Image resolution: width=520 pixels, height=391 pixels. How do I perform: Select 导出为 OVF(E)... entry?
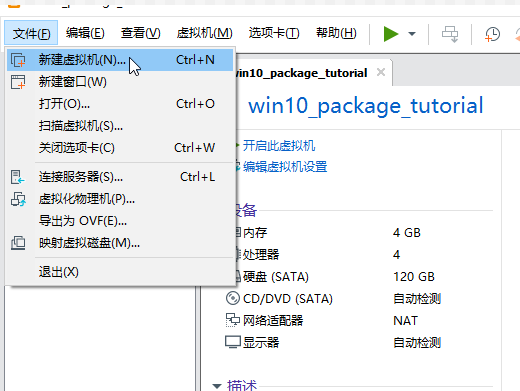(120, 221)
